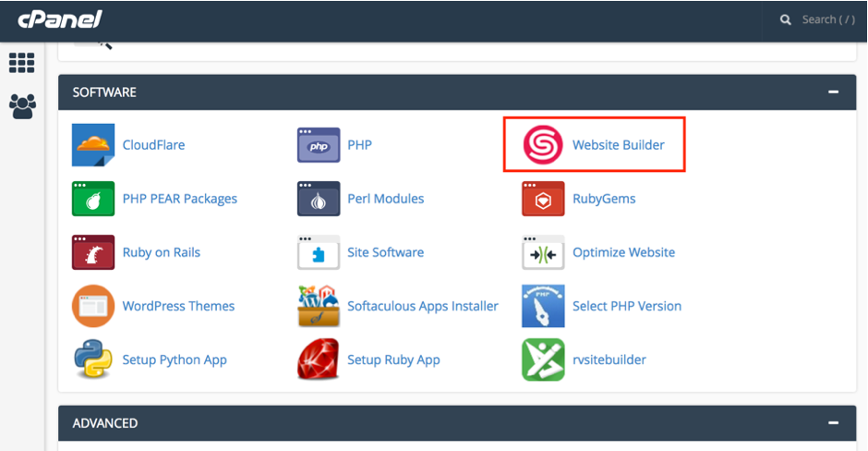This screenshot has height=451, width=868.
Task: Click the Setup Ruby App gem icon
Action: point(319,360)
